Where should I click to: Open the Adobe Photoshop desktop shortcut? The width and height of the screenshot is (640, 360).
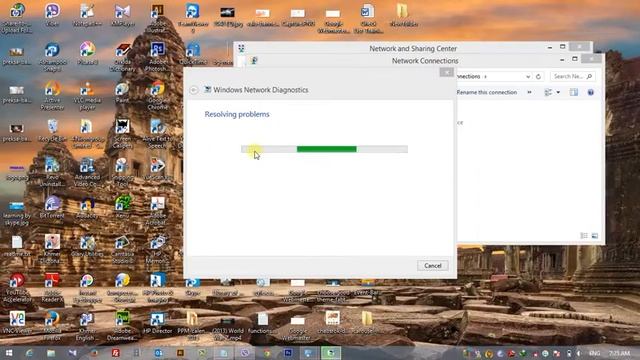158,56
